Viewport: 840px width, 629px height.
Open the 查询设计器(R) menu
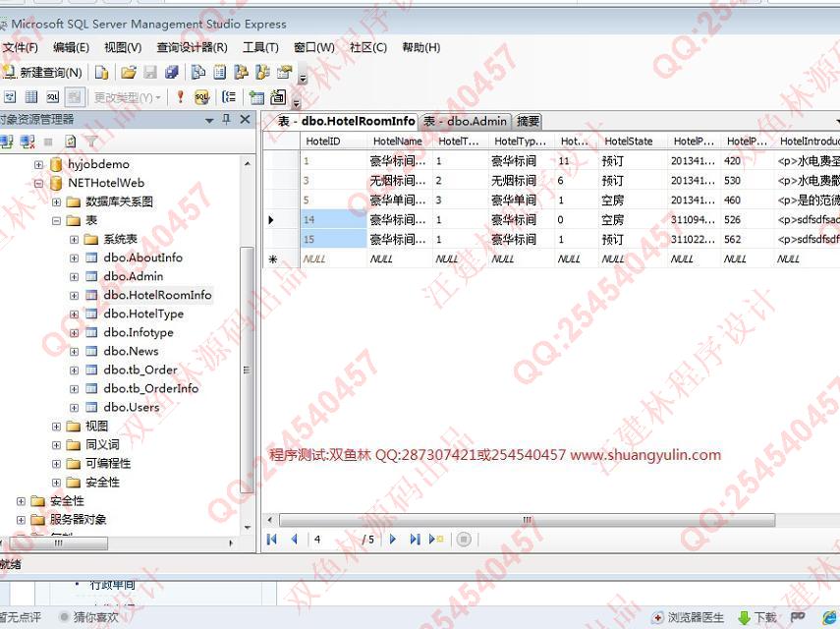[x=192, y=47]
